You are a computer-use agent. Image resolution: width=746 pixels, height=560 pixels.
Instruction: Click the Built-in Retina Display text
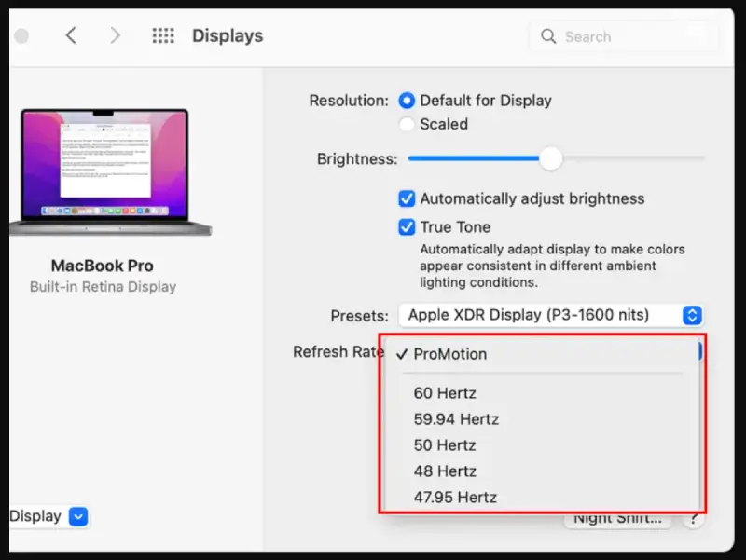(104, 287)
